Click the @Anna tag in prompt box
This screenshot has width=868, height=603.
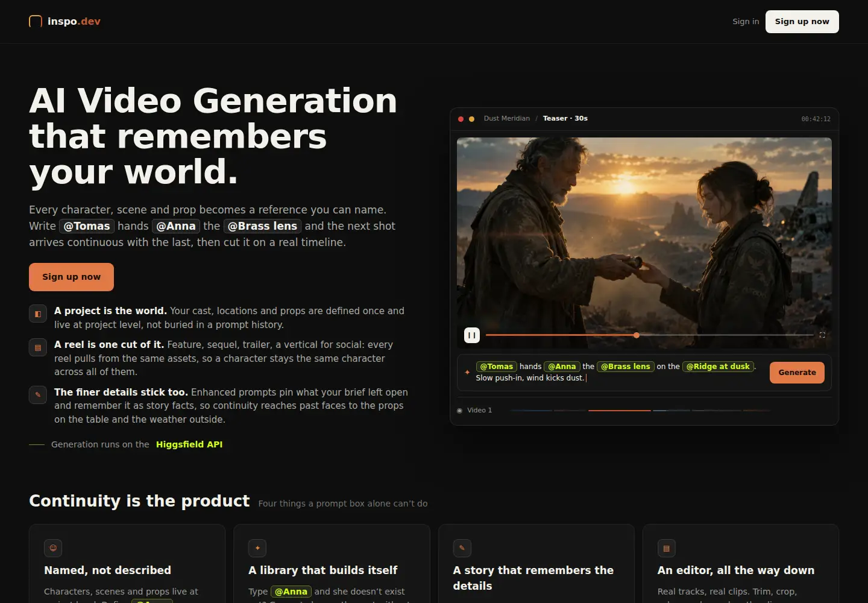(562, 367)
